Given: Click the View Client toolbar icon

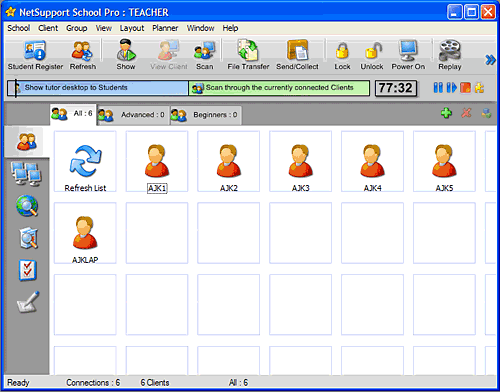Looking at the screenshot, I should [169, 55].
